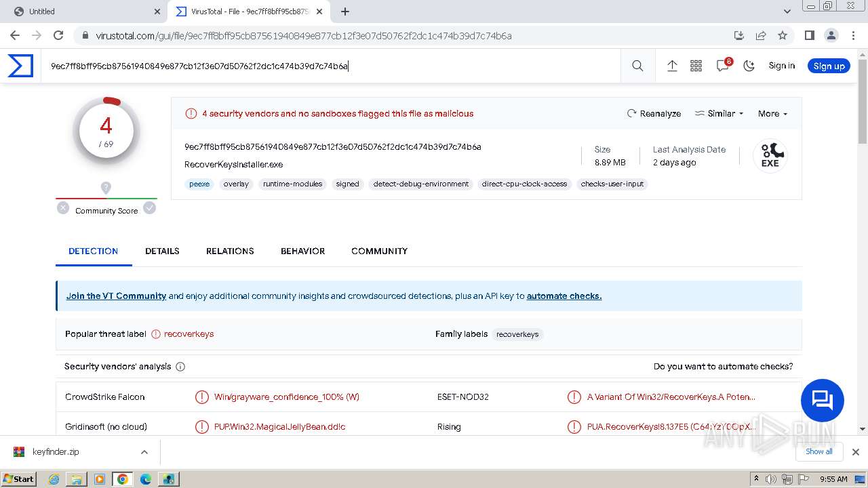
Task: Click the Windows Start button
Action: click(x=18, y=479)
